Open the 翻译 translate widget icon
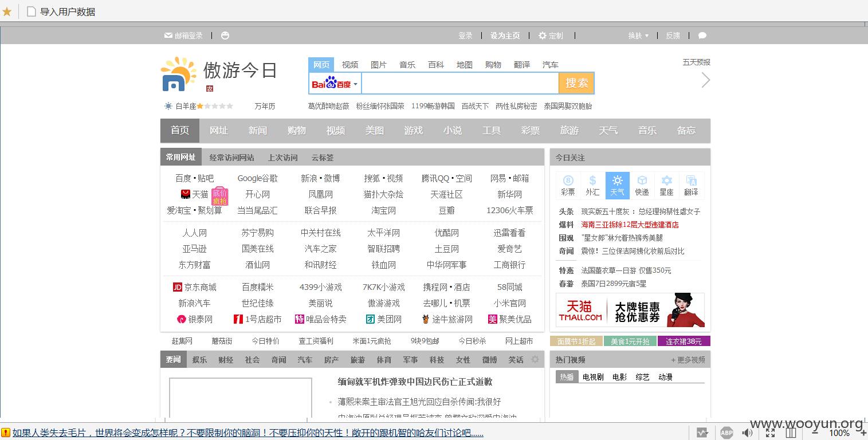 [x=691, y=186]
